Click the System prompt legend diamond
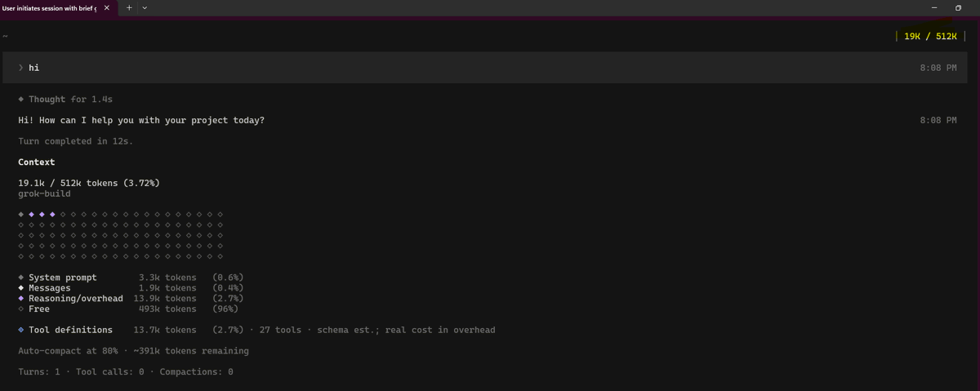The image size is (980, 391). (21, 278)
